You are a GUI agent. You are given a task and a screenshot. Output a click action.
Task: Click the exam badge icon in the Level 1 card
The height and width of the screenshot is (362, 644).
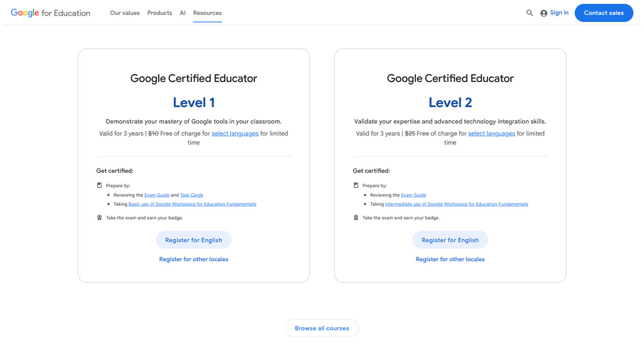[99, 217]
